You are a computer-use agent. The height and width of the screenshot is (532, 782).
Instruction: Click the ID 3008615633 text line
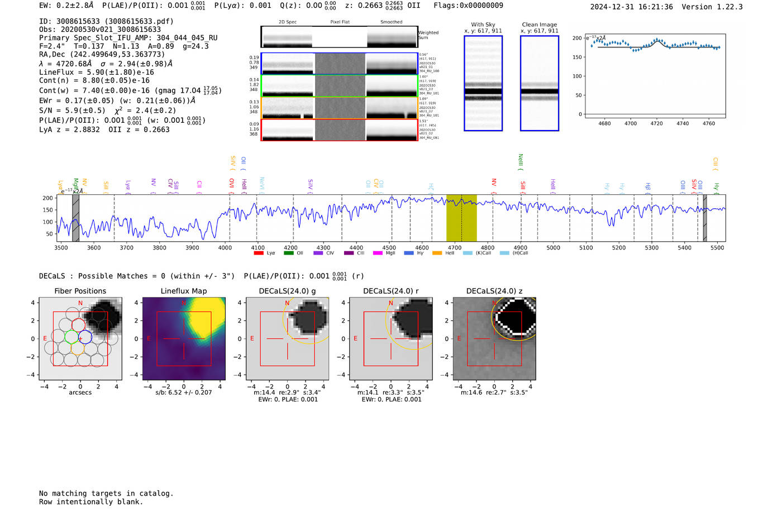pos(106,21)
